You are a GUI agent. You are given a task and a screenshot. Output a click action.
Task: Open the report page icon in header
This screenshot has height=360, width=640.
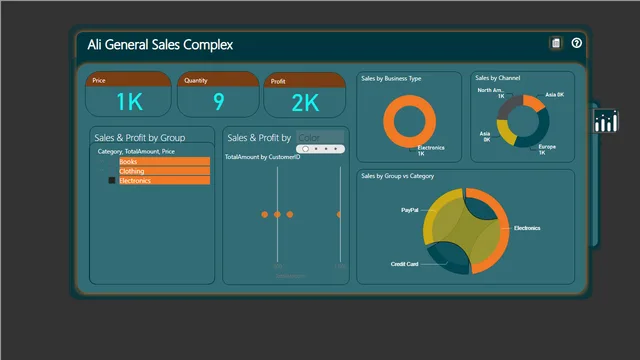click(x=556, y=43)
